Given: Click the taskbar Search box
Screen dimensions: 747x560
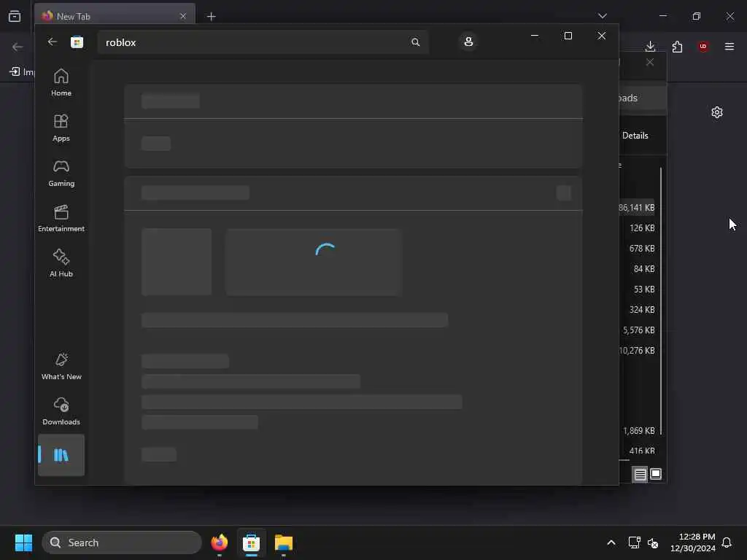Looking at the screenshot, I should [122, 542].
